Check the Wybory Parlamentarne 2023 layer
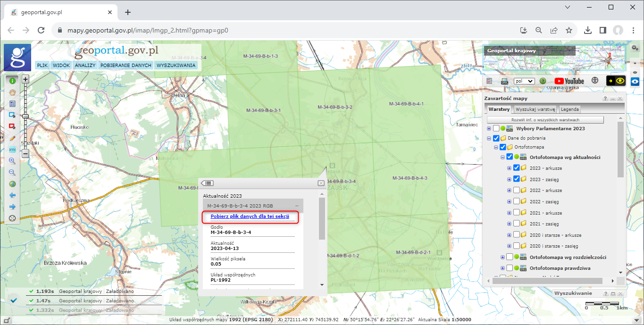The height and width of the screenshot is (325, 644). (496, 128)
